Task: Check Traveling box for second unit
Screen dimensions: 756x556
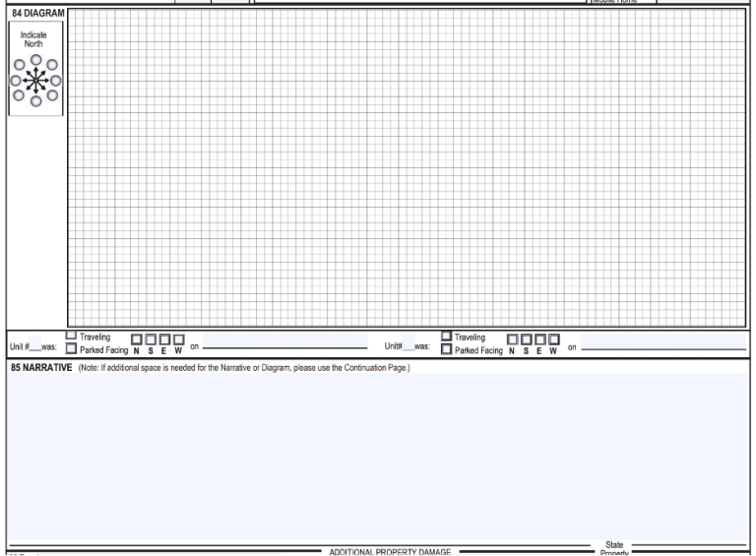Action: pyautogui.click(x=448, y=337)
